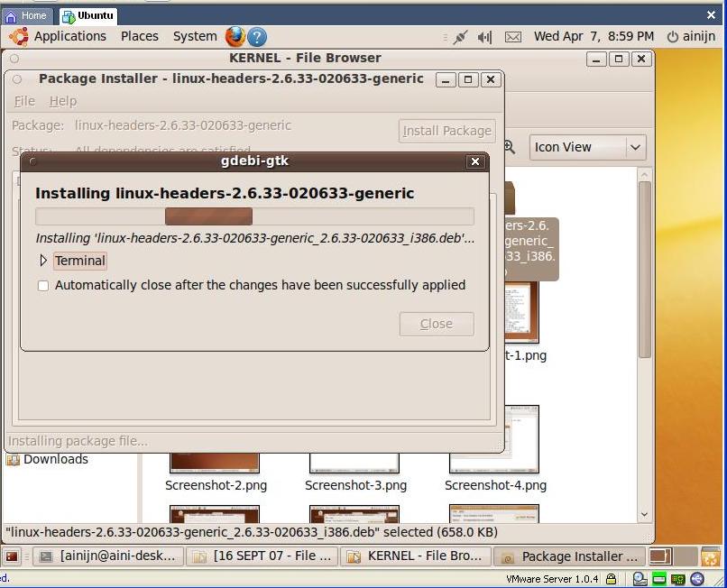Viewport: 727px width, 588px height.
Task: Click the blue Help question-mark launcher
Action: 257,37
